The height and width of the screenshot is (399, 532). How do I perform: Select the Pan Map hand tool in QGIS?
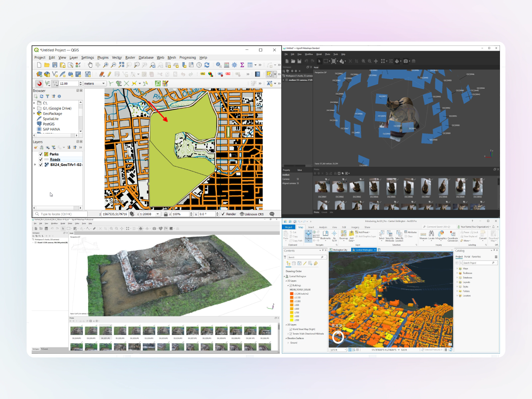point(90,65)
